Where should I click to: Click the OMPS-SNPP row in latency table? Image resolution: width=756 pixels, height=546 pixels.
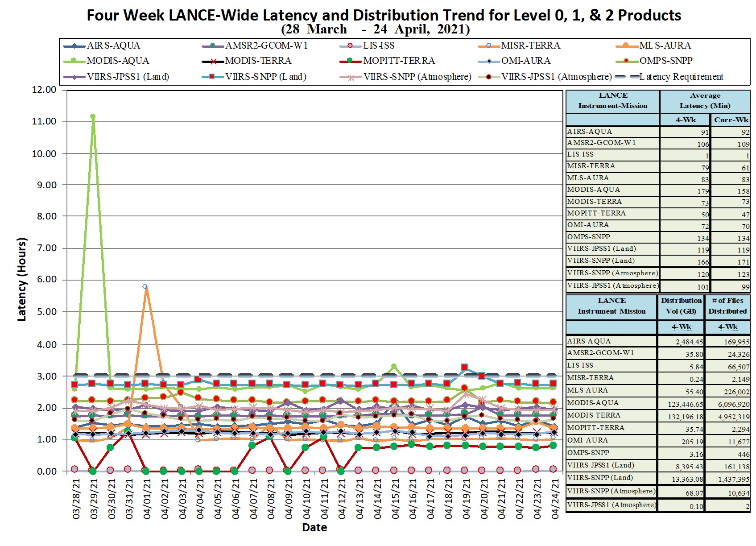coord(658,238)
